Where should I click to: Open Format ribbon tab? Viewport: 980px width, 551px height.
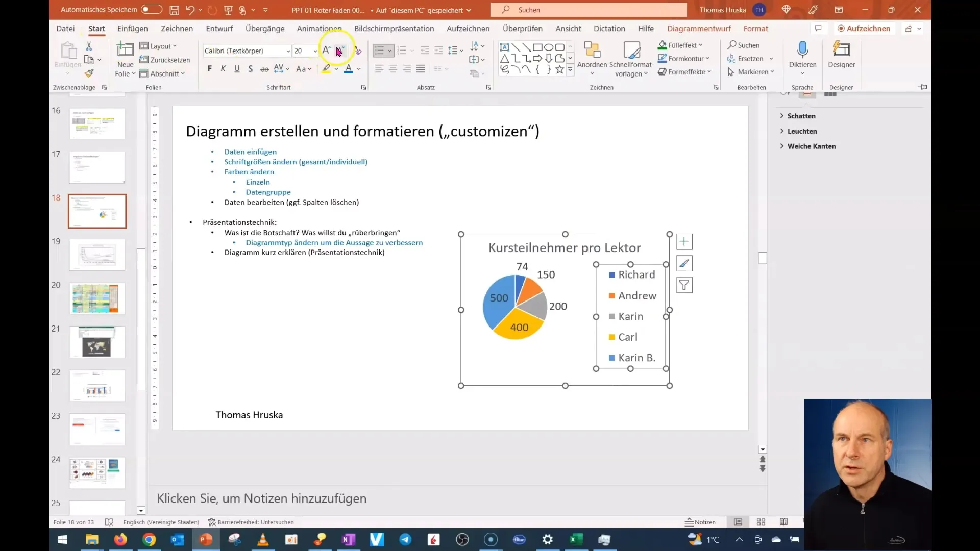tap(756, 28)
